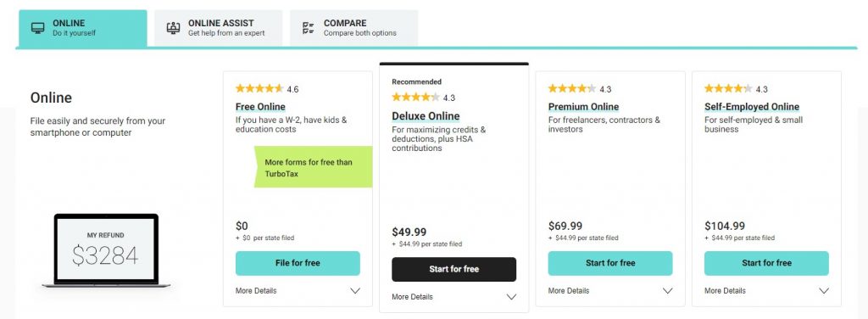
Task: Click the monitor icon on Online tab
Action: coord(37,28)
